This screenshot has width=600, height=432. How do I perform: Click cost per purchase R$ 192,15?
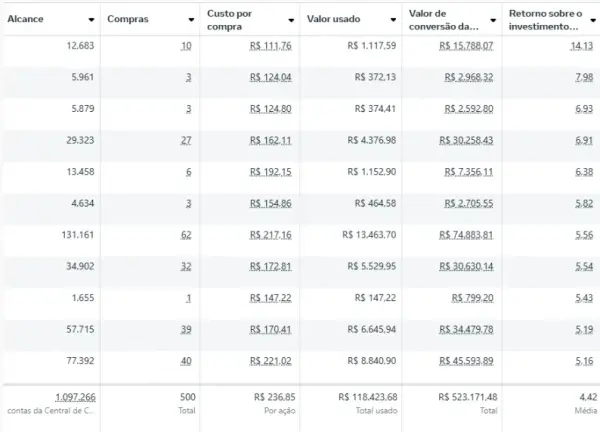click(x=271, y=172)
